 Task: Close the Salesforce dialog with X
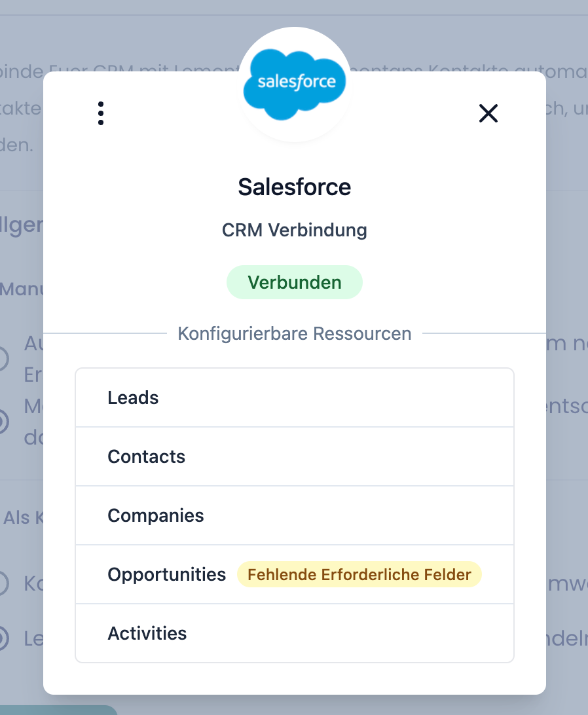pos(488,113)
